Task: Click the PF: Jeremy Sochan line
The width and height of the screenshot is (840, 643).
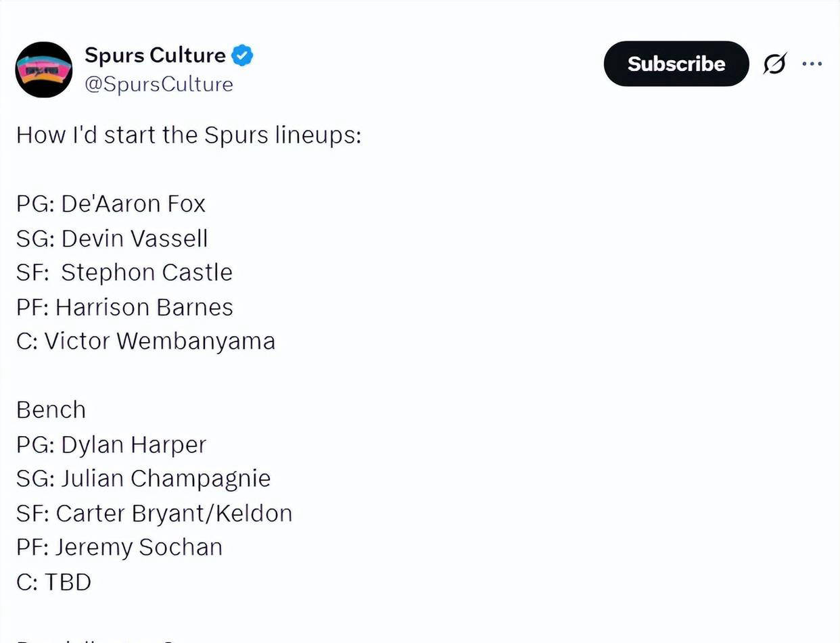Action: click(x=119, y=547)
